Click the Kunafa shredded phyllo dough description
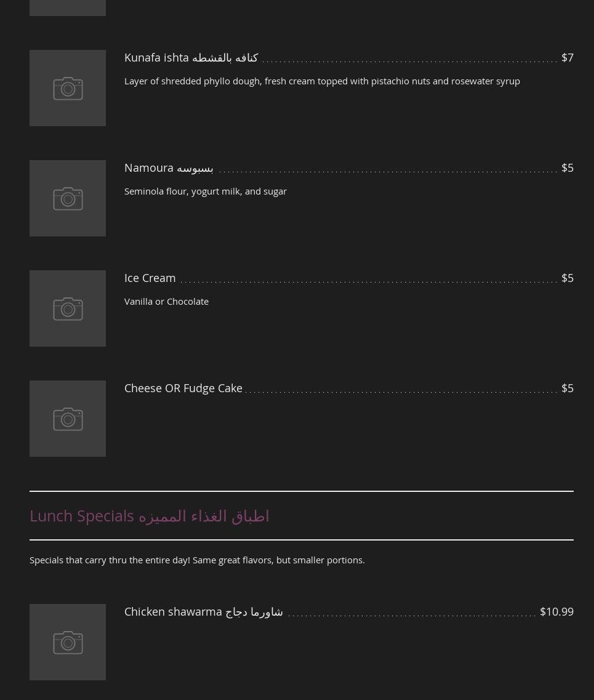This screenshot has width=594, height=700. tap(322, 81)
